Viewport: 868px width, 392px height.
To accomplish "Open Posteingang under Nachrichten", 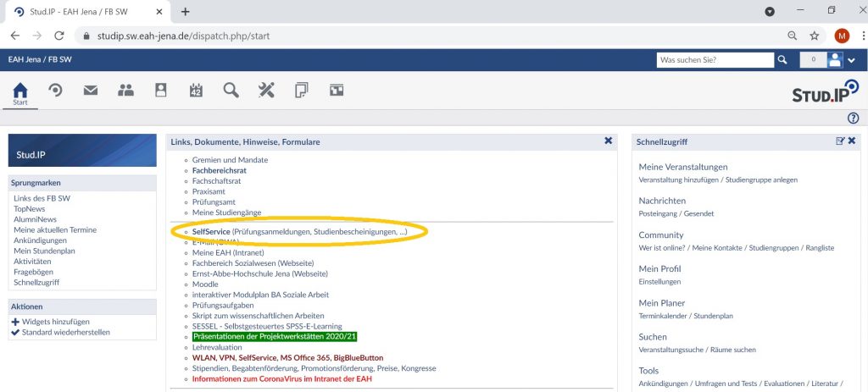I will pos(658,213).
